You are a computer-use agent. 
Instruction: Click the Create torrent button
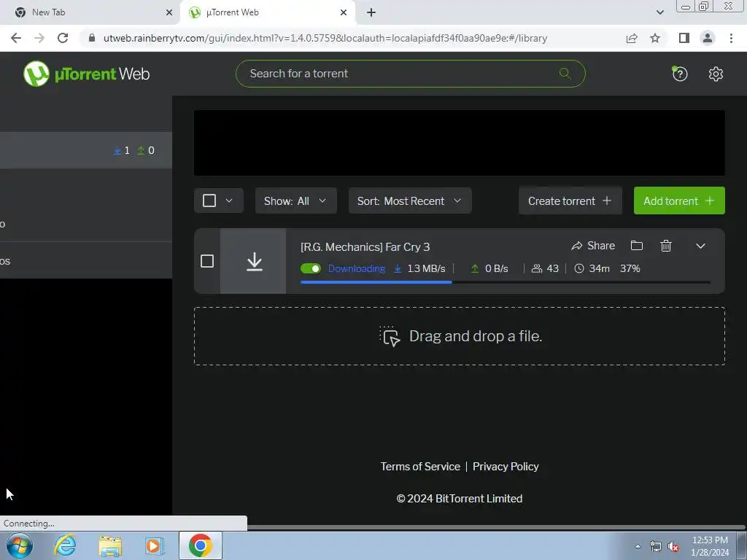[570, 201]
